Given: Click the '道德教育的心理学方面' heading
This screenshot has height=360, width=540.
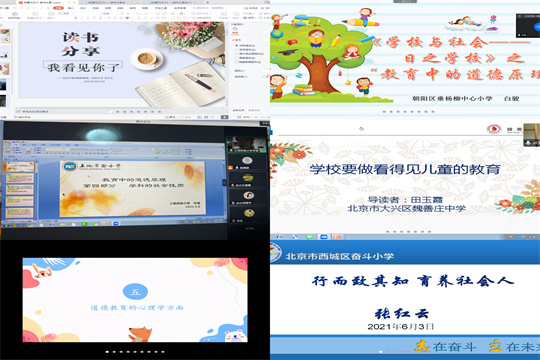Looking at the screenshot, I should [137, 308].
